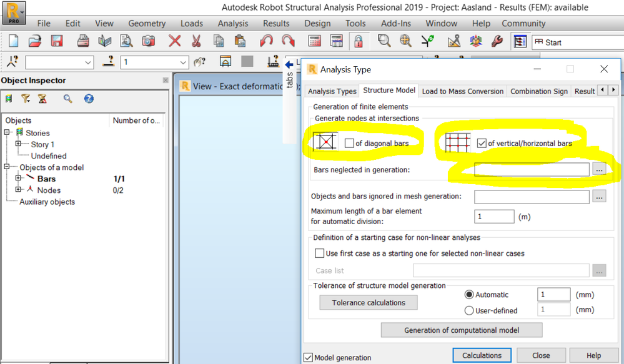
Task: Switch to the Analysis Types tab
Action: (x=332, y=91)
